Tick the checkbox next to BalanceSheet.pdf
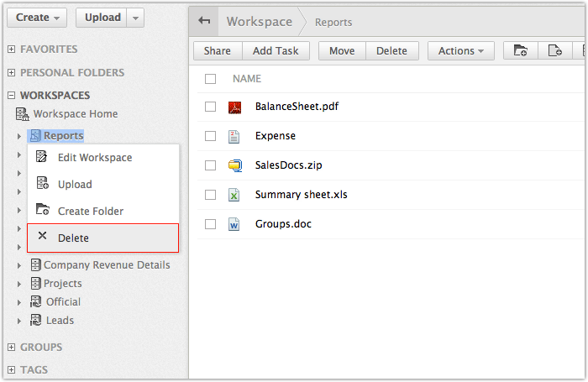 click(211, 107)
